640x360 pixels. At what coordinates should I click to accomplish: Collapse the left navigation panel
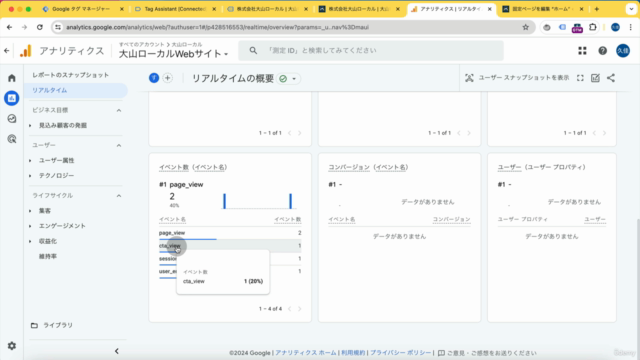click(117, 351)
